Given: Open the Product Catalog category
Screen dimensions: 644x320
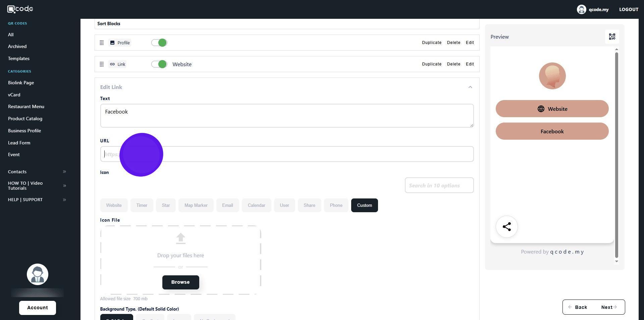Looking at the screenshot, I should (25, 119).
